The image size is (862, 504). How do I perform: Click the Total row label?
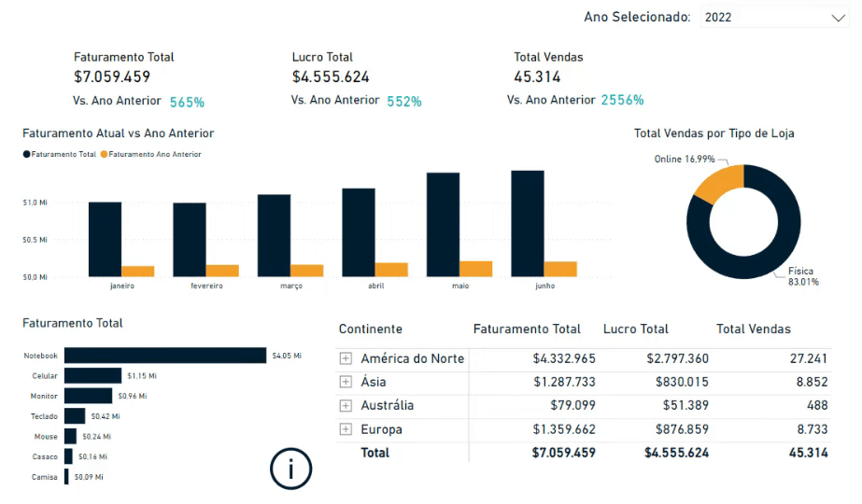[x=374, y=453]
